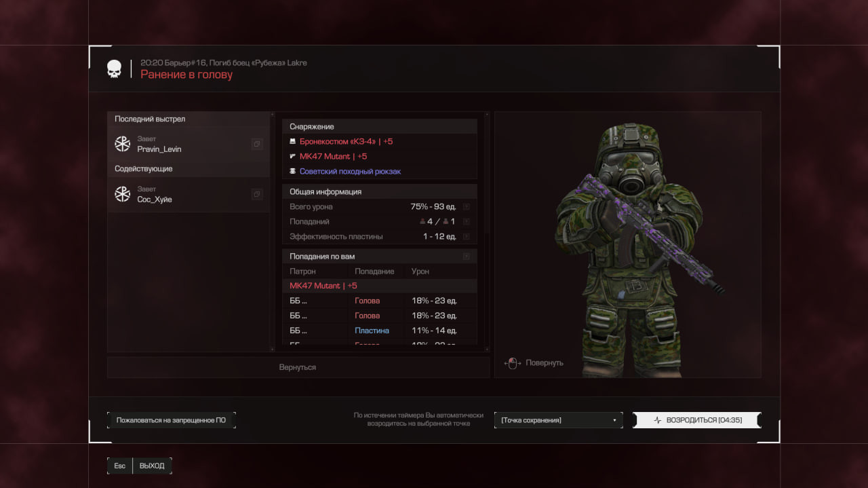This screenshot has height=488, width=868.
Task: Click scroll-down arrow of the hit details panel
Action: (486, 349)
